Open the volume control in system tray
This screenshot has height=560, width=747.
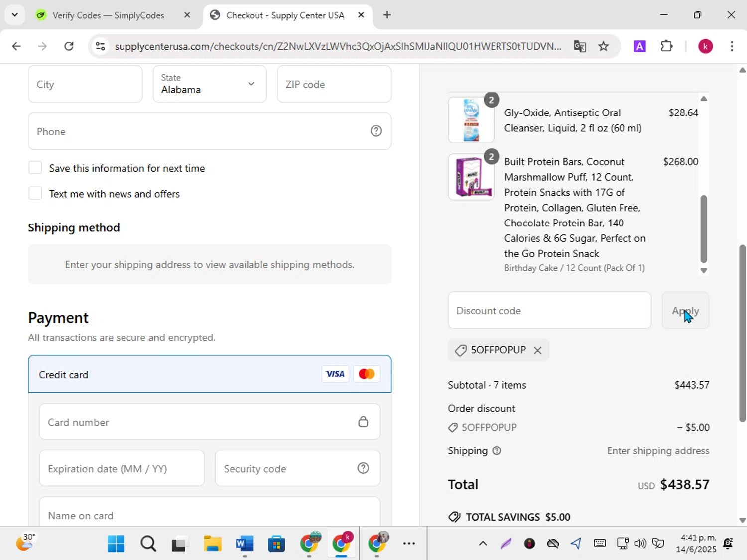640,544
